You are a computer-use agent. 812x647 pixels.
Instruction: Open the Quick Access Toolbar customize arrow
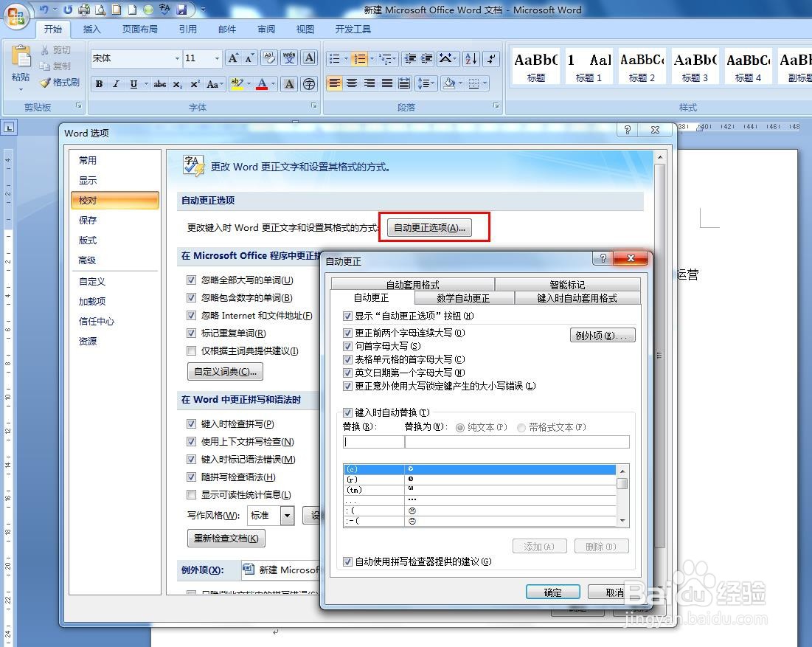pyautogui.click(x=203, y=10)
